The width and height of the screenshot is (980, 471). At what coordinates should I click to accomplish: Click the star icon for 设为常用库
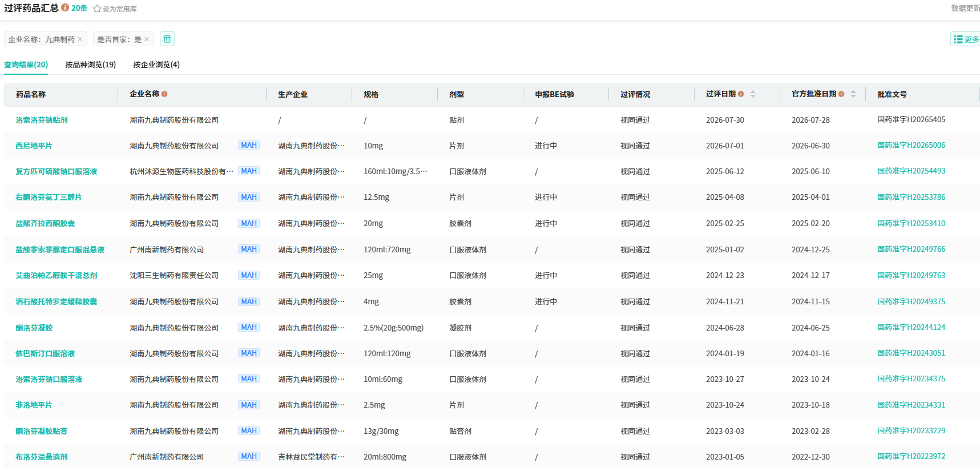coord(97,9)
